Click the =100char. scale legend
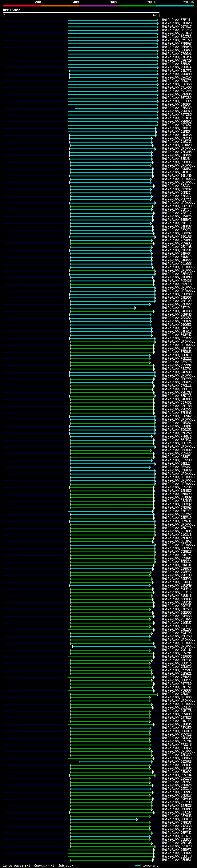The height and width of the screenshot is (868, 197). [146, 865]
